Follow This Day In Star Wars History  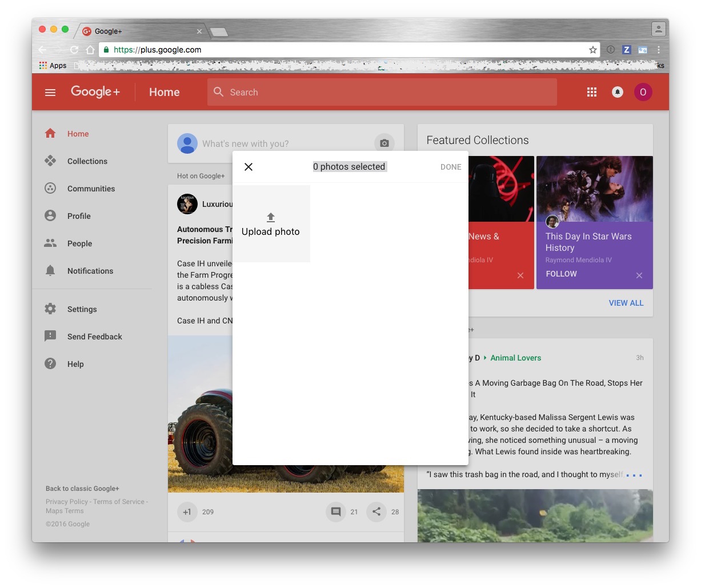(561, 274)
